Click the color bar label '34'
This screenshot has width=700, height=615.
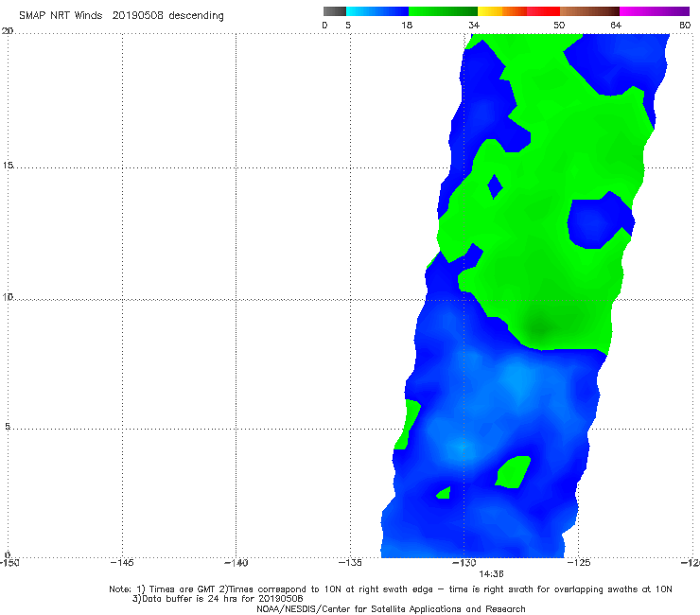point(474,25)
